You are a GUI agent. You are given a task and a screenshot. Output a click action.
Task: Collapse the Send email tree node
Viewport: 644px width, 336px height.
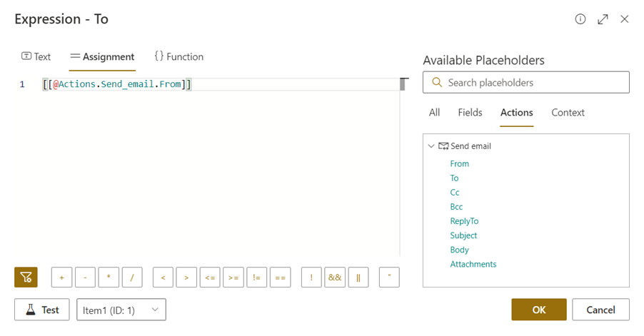(431, 146)
